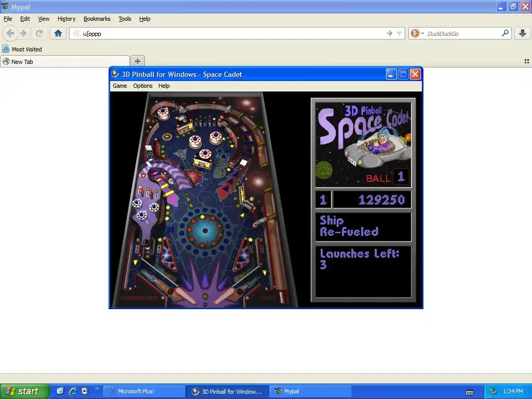This screenshot has height=399, width=532.
Task: Go to the Home page icon
Action: [58, 33]
